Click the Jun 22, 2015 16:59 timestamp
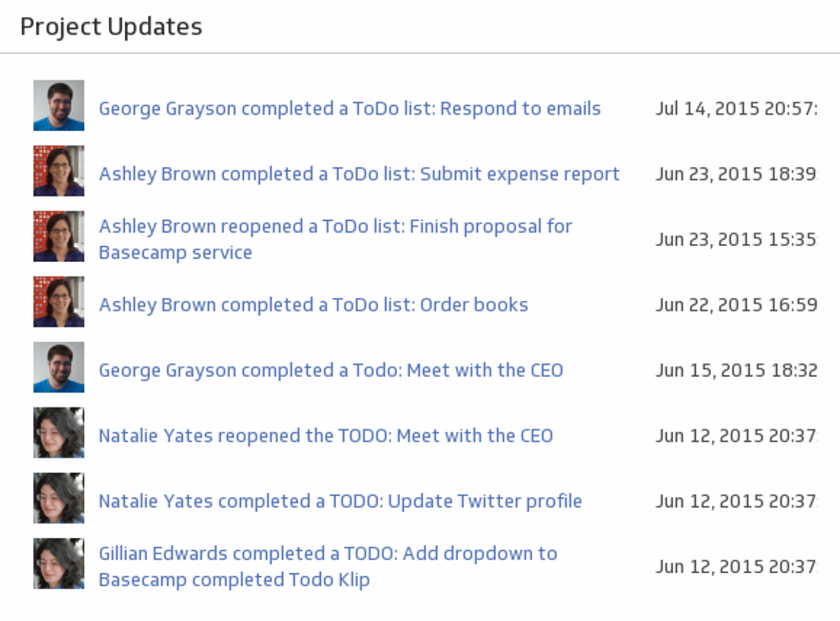The width and height of the screenshot is (840, 621). pyautogui.click(x=736, y=305)
